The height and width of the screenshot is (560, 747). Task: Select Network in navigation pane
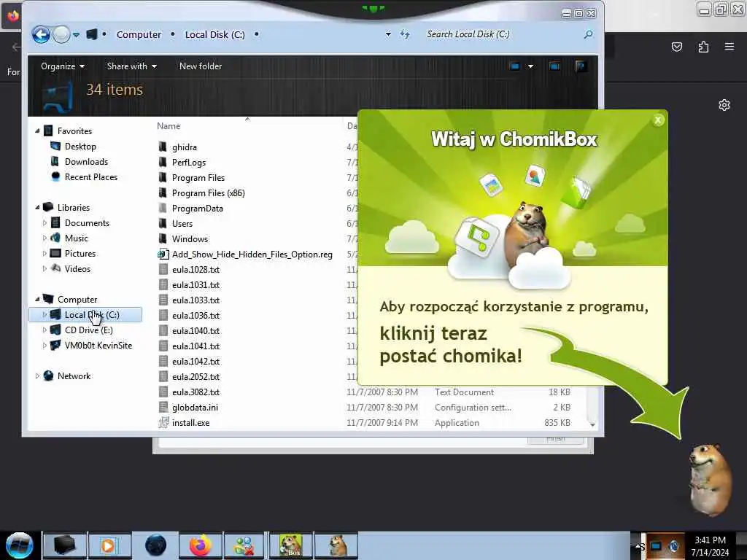click(x=74, y=376)
